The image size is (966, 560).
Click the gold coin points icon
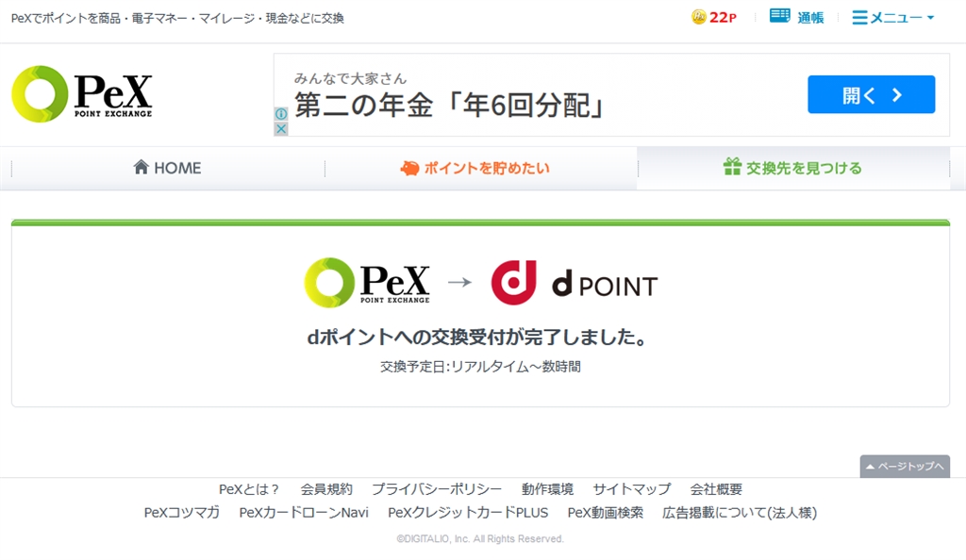(698, 17)
